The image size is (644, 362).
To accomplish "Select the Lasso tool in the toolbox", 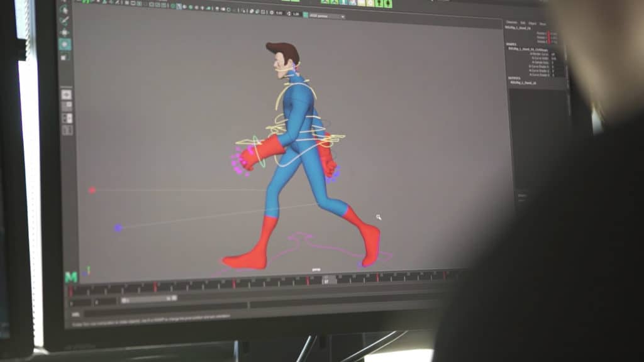I will 64,9.
